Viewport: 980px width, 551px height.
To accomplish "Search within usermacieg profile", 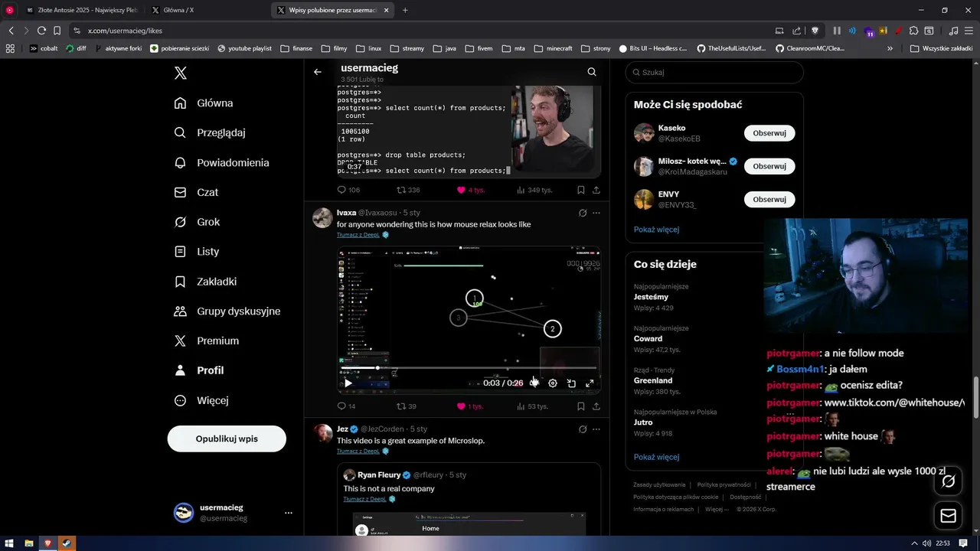I will coord(591,72).
